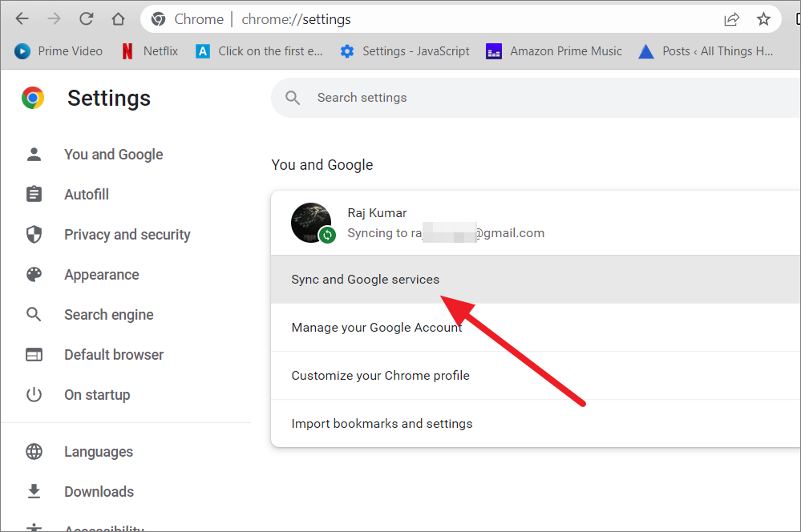The width and height of the screenshot is (801, 532).
Task: Click the browser forward arrow
Action: point(54,19)
